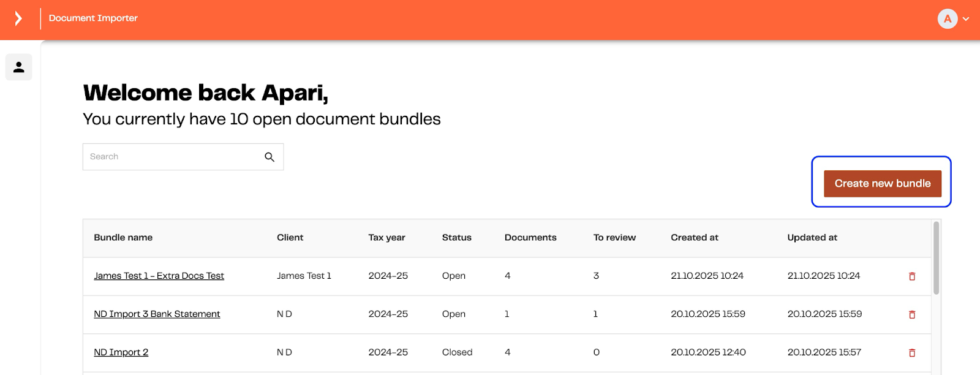Open ND Import 3 Bank Statement bundle
980x375 pixels.
point(157,314)
